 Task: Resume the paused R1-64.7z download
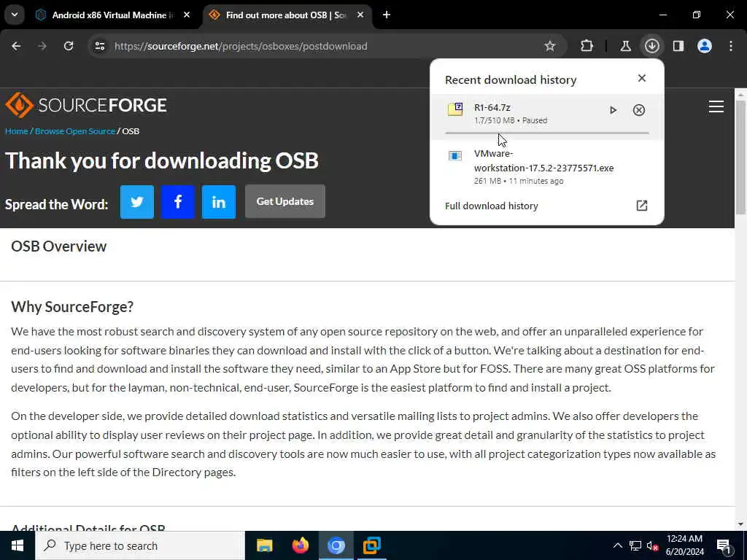(x=613, y=111)
